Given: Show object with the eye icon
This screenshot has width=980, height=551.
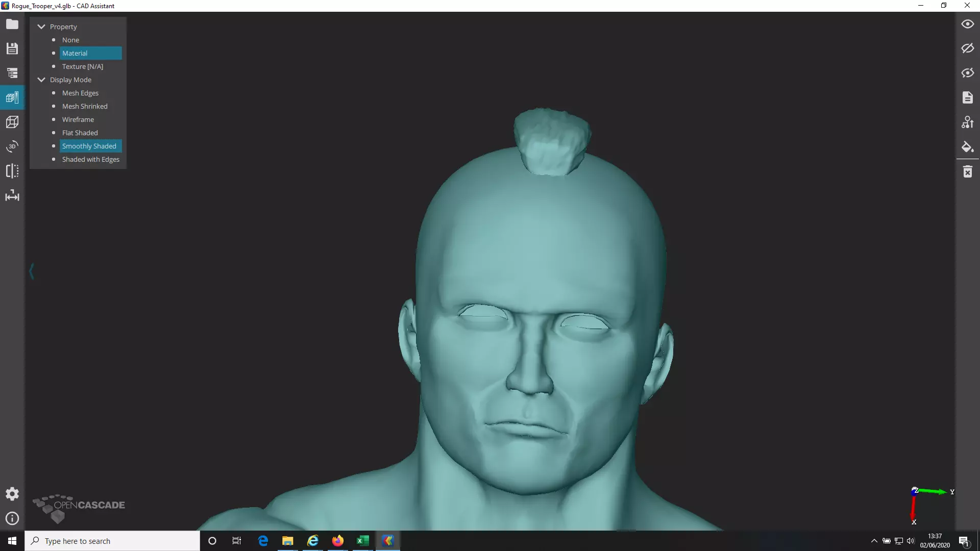Looking at the screenshot, I should [x=967, y=24].
